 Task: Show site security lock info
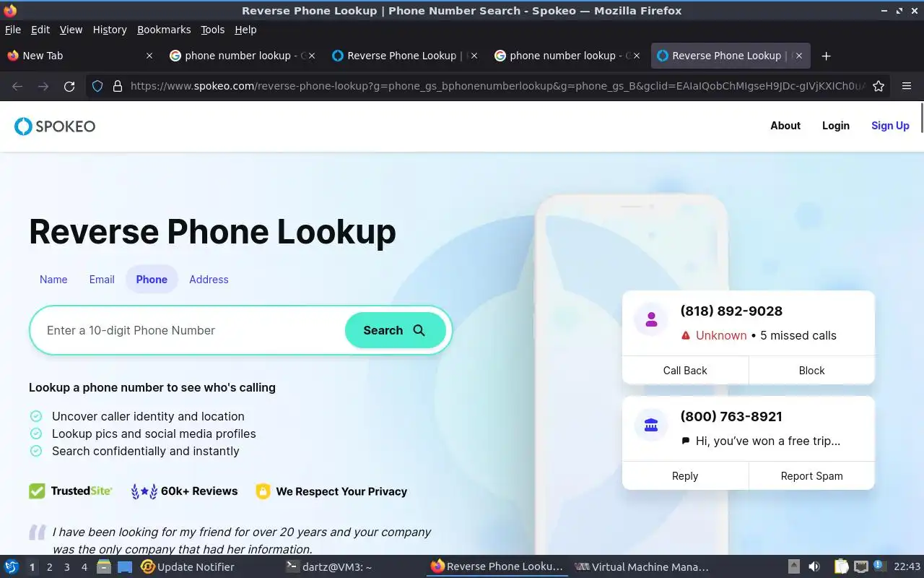(118, 86)
